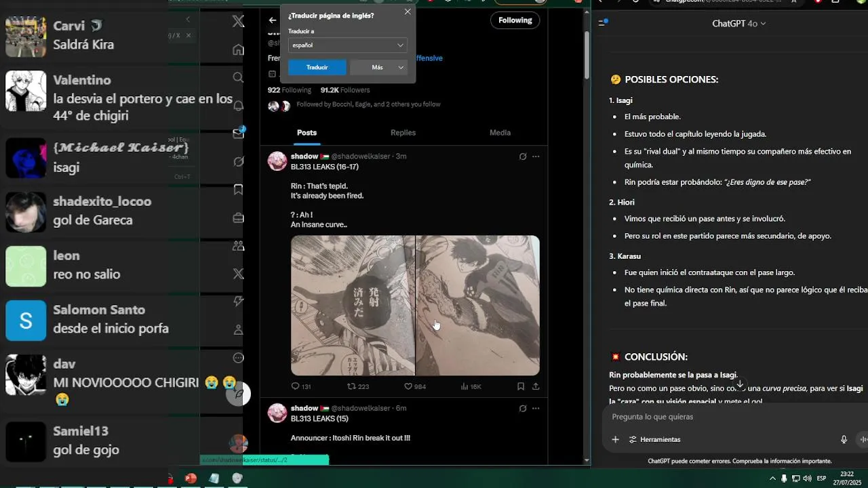Image resolution: width=868 pixels, height=488 pixels.
Task: Open More circle icon in X sidebar
Action: (238, 358)
